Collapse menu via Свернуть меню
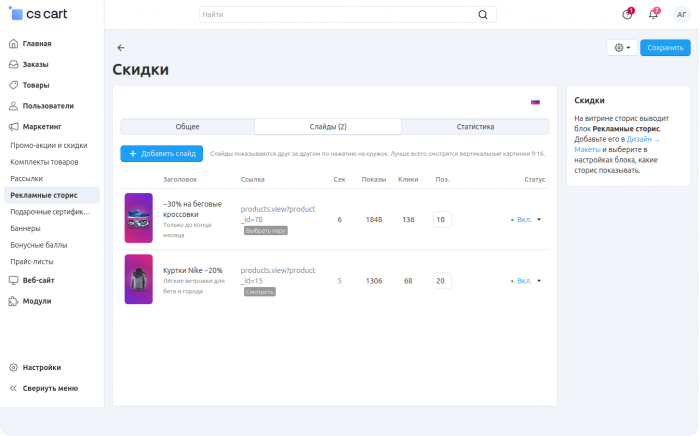 (x=50, y=388)
